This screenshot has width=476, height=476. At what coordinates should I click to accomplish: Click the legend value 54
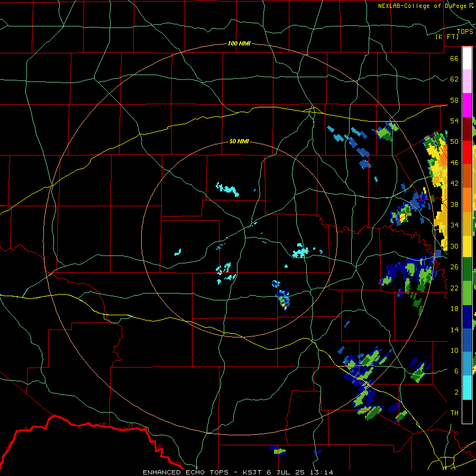(454, 121)
